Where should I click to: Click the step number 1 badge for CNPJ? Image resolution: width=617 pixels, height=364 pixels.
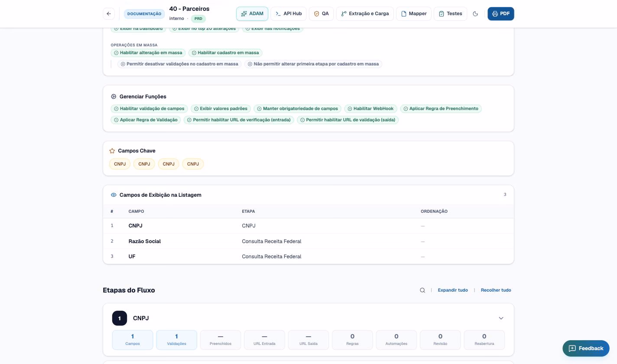point(120,318)
